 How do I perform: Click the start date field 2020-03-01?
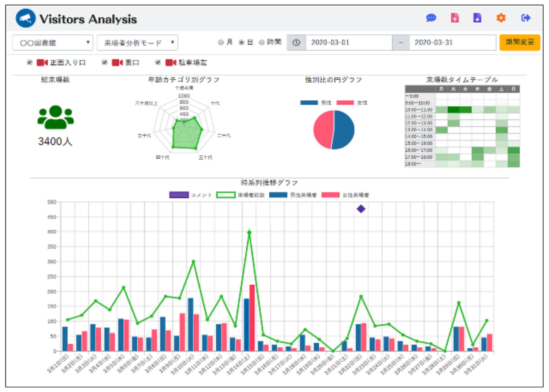pyautogui.click(x=349, y=42)
